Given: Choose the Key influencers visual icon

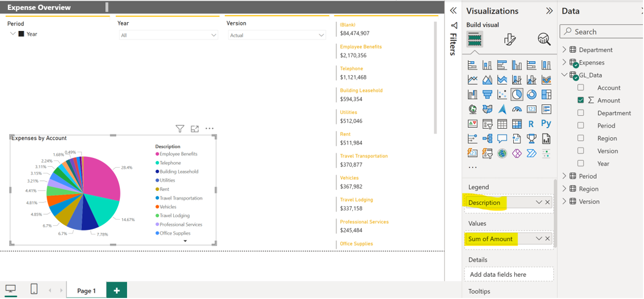Looking at the screenshot, I should (472, 139).
